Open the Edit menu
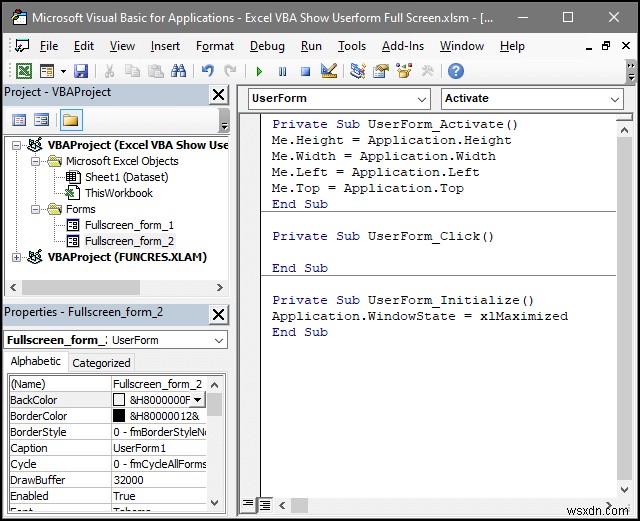Viewport: 640px width, 521px height. click(84, 46)
